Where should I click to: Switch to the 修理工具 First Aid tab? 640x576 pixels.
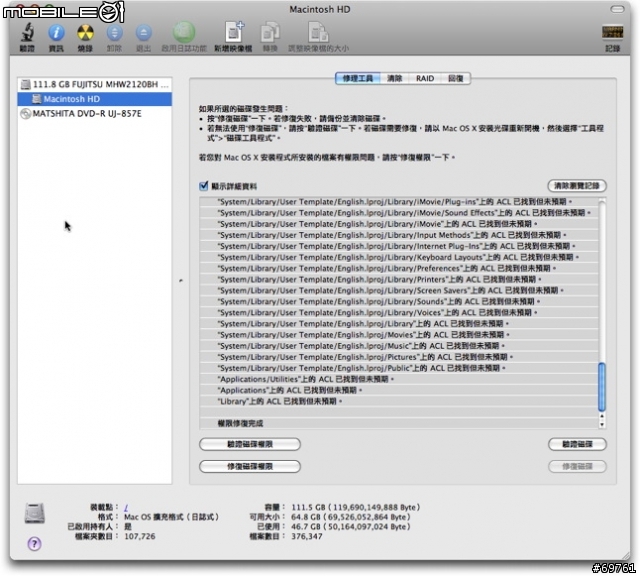click(358, 78)
